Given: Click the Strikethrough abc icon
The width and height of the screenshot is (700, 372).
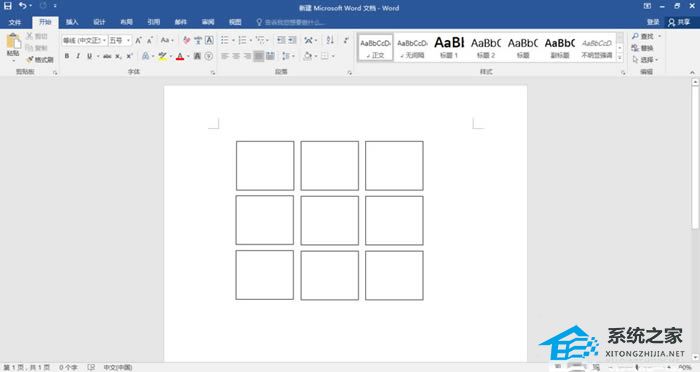Looking at the screenshot, I should click(107, 56).
